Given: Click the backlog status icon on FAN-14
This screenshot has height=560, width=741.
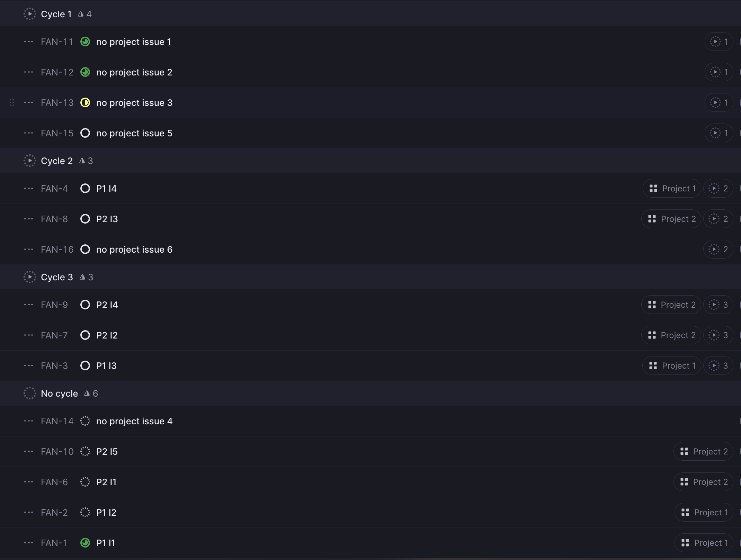Looking at the screenshot, I should coord(85,421).
